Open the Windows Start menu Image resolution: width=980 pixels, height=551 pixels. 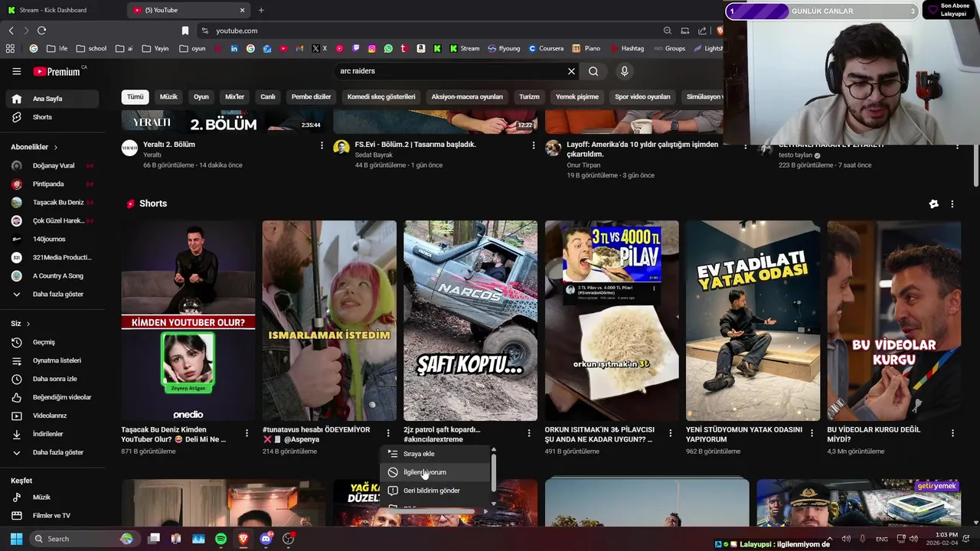(16, 539)
